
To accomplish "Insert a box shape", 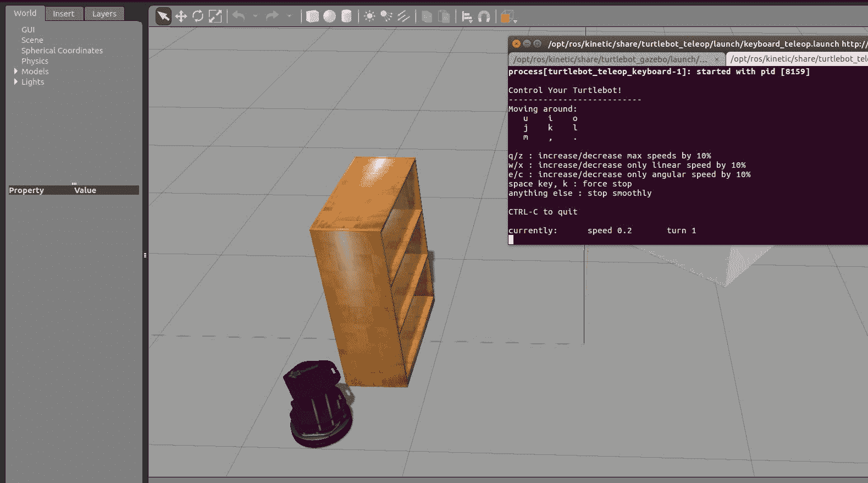I will pyautogui.click(x=312, y=17).
